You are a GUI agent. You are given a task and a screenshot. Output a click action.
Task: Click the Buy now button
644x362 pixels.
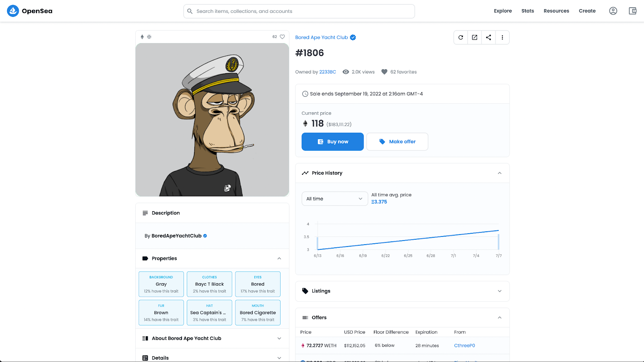(x=332, y=142)
